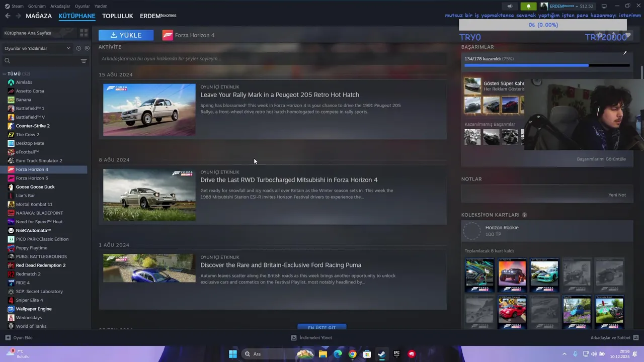Enter Big Picture mode monitor icon

604,6
